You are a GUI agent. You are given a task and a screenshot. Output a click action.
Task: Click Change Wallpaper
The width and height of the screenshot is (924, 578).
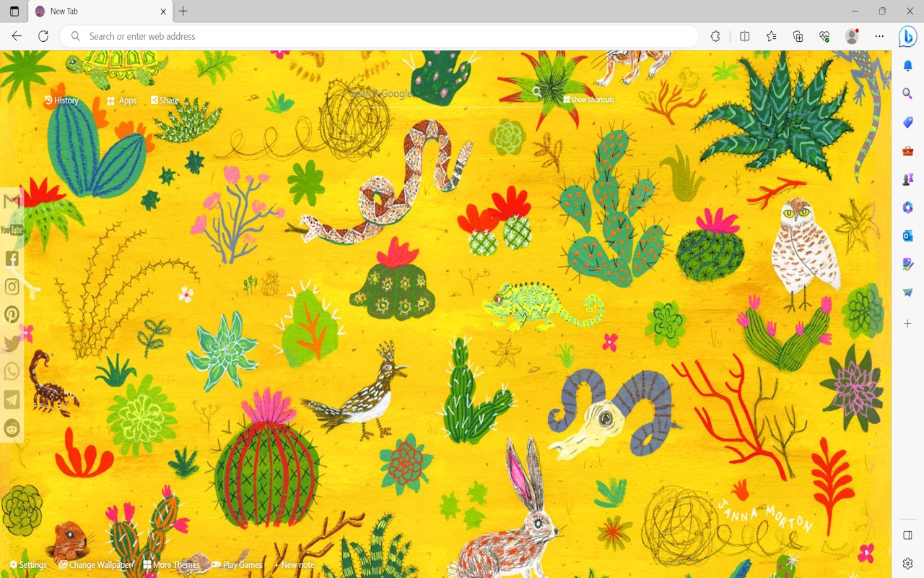click(96, 565)
